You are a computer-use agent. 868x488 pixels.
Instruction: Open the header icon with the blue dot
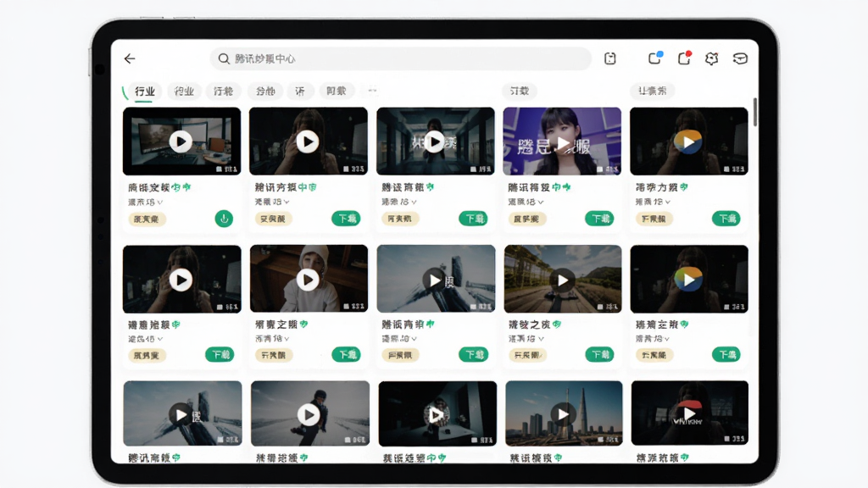pos(655,58)
